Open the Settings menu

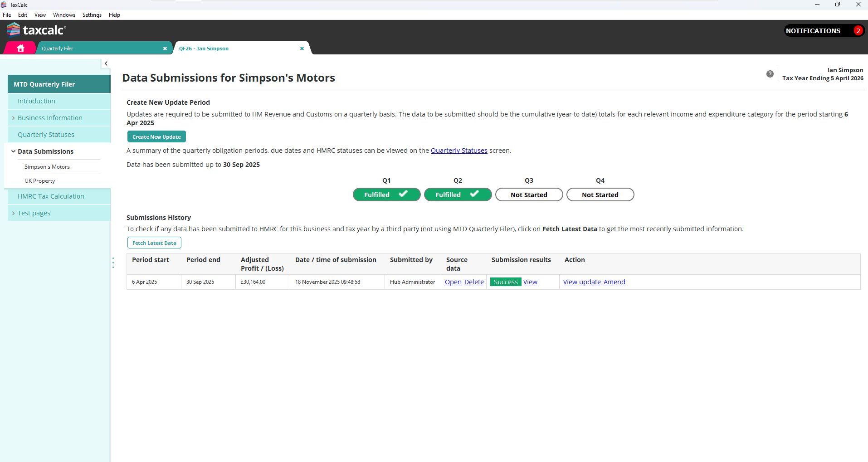click(x=92, y=15)
